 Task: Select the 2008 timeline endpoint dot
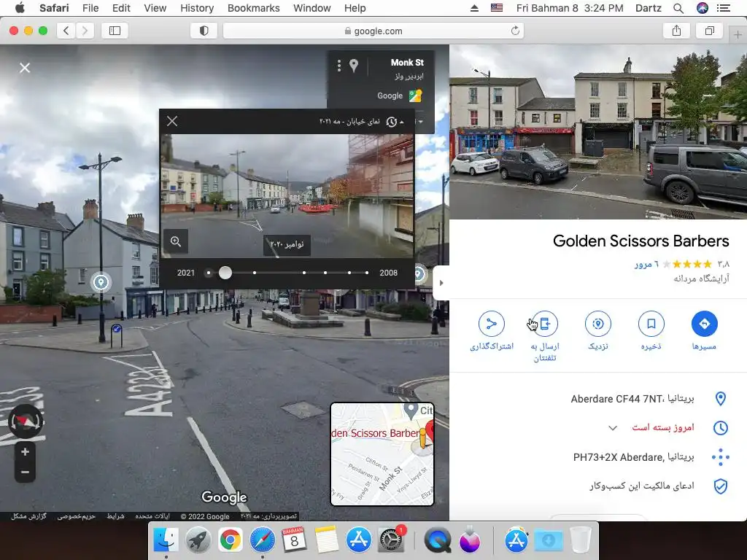366,273
